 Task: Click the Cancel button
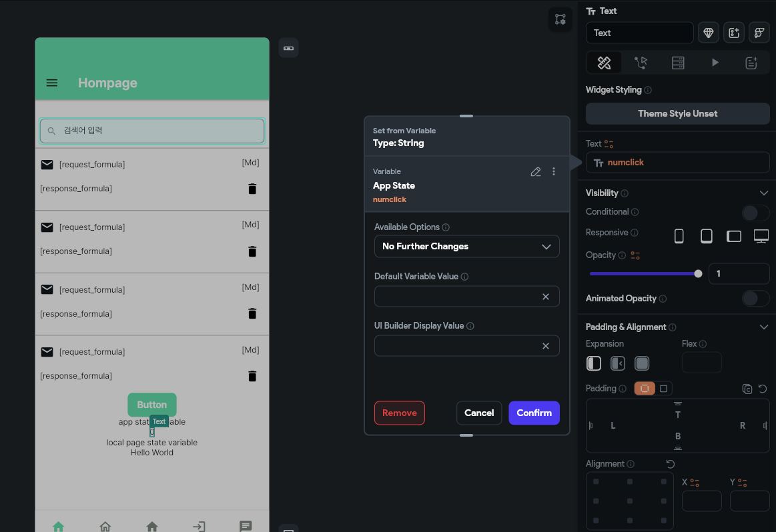(479, 413)
